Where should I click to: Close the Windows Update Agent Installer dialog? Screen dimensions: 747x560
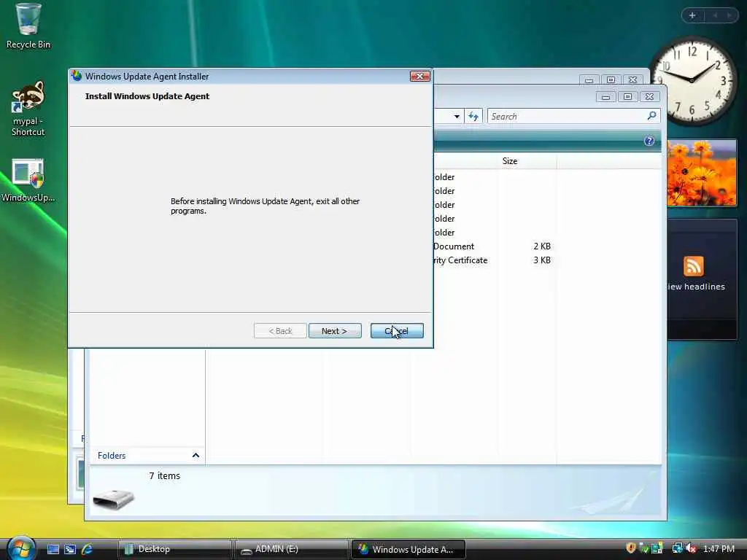(x=419, y=76)
